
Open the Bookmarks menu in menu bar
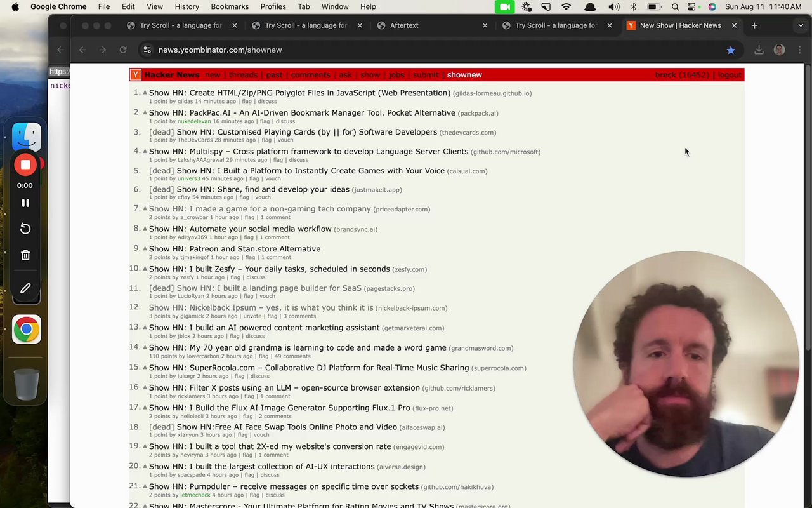(230, 6)
